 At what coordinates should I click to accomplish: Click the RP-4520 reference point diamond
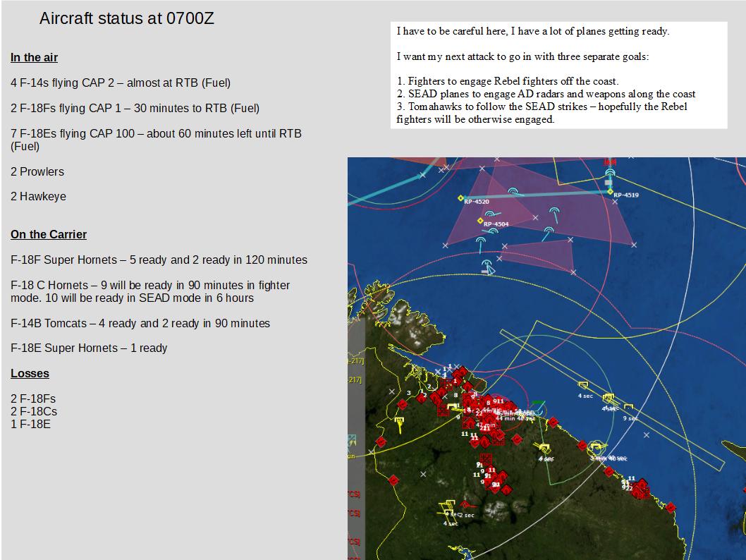(x=460, y=198)
